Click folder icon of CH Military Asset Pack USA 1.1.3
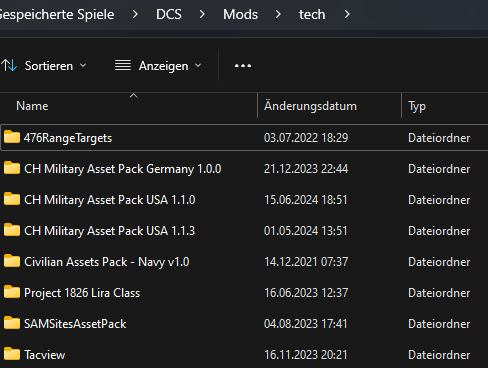Image resolution: width=488 pixels, height=368 pixels. (12, 230)
